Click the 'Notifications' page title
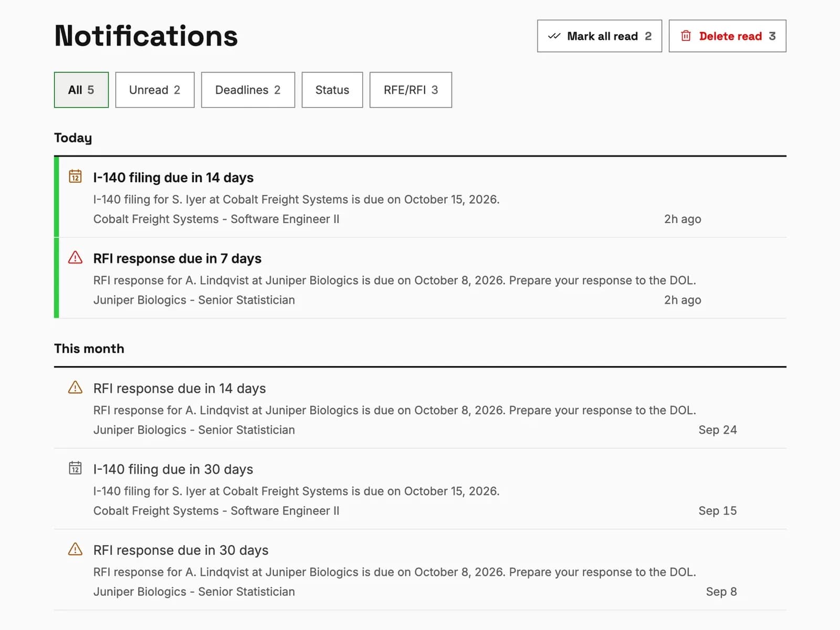 pyautogui.click(x=146, y=36)
